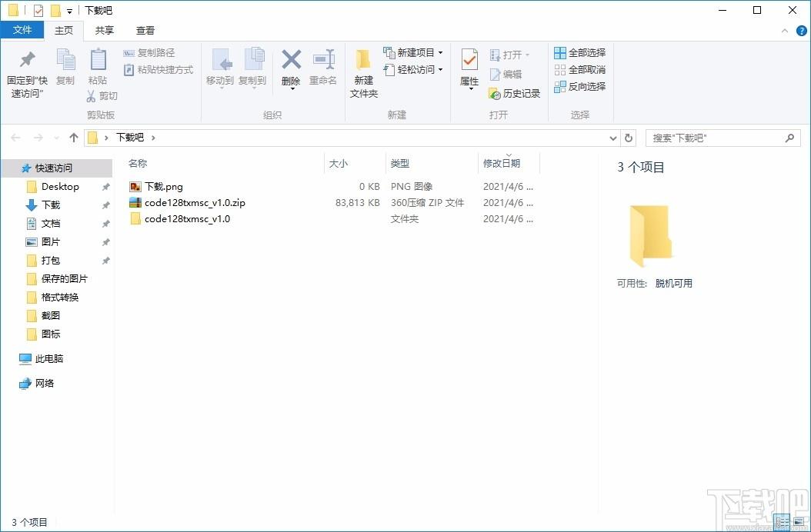
Task: Collapse the ribbon with chevron
Action: coord(785,31)
